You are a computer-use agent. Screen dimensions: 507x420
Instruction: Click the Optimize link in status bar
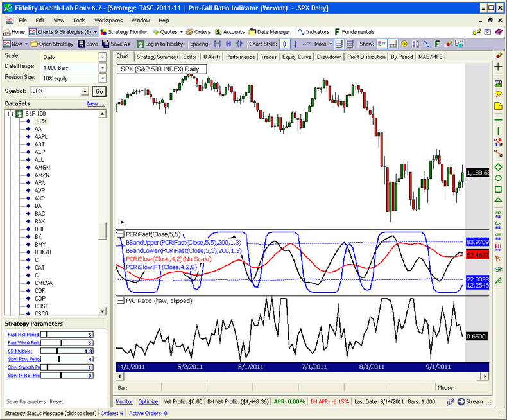click(148, 401)
